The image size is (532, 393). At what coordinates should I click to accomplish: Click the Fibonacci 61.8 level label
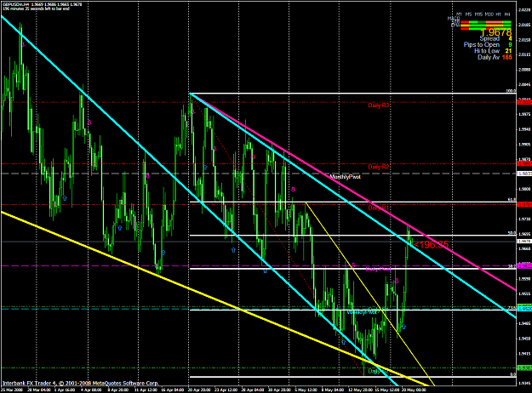[512, 199]
